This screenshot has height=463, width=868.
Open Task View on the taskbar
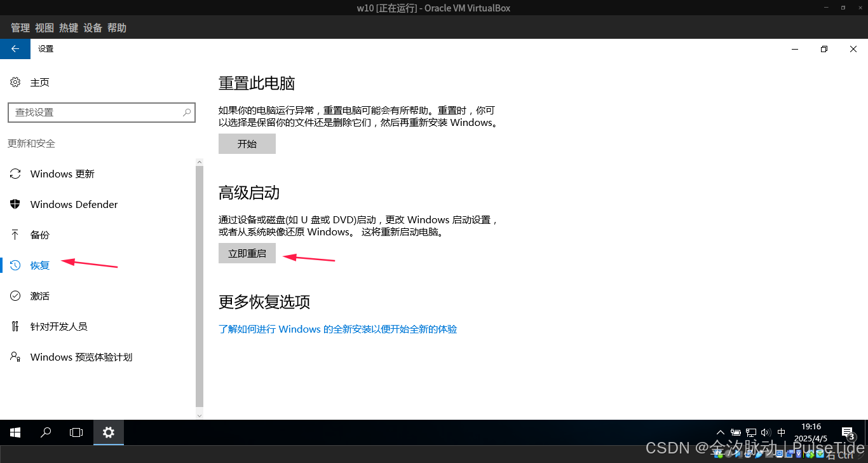(x=76, y=432)
